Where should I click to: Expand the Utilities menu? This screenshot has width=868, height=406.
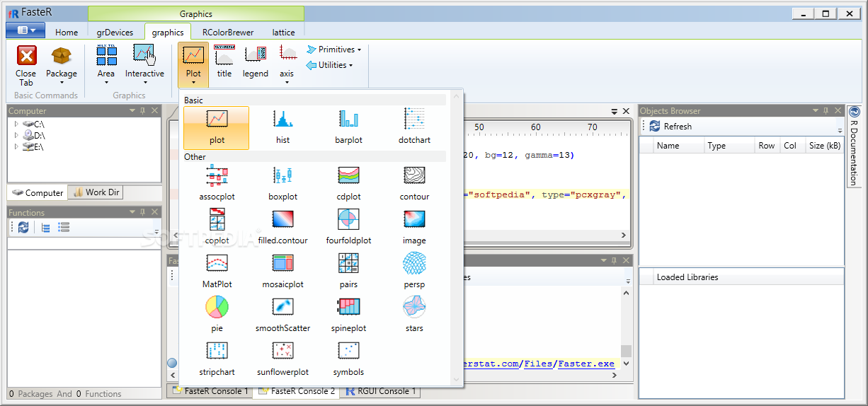329,65
